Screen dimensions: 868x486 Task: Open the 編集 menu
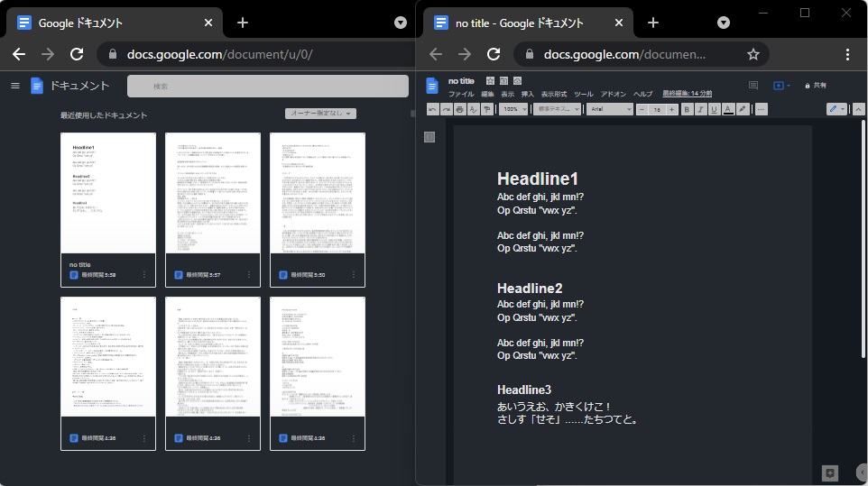click(488, 94)
